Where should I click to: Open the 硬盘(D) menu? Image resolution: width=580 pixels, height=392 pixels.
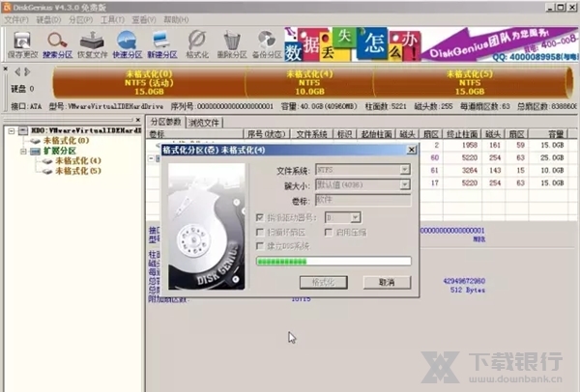pyautogui.click(x=48, y=19)
